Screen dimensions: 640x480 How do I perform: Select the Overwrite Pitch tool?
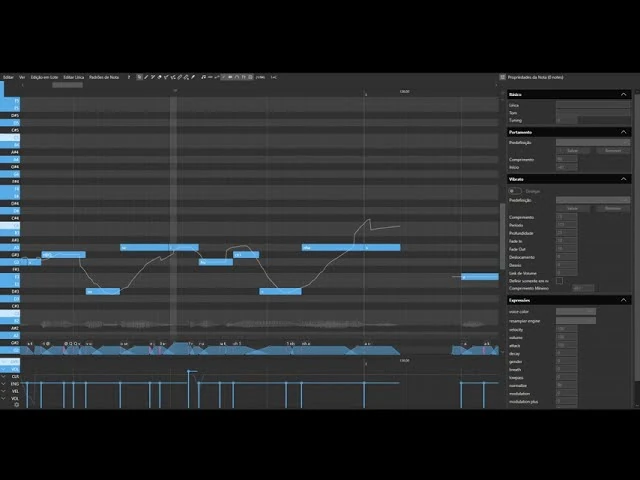tap(173, 77)
